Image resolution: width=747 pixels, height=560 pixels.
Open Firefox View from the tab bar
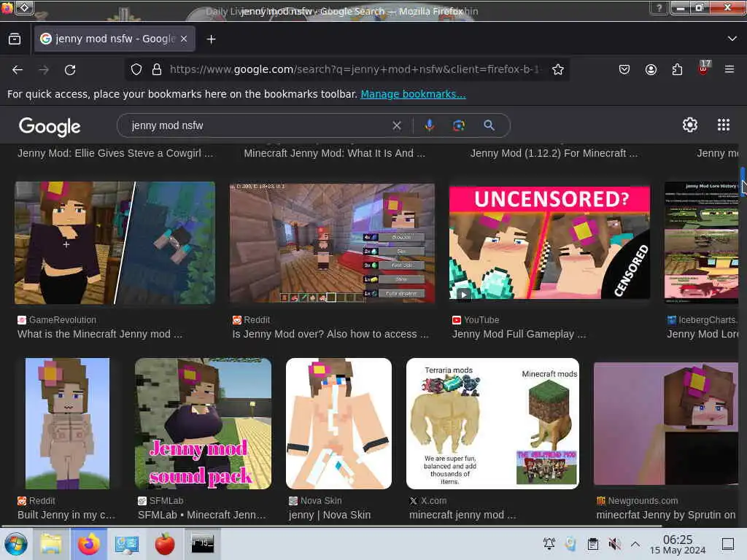click(x=15, y=39)
